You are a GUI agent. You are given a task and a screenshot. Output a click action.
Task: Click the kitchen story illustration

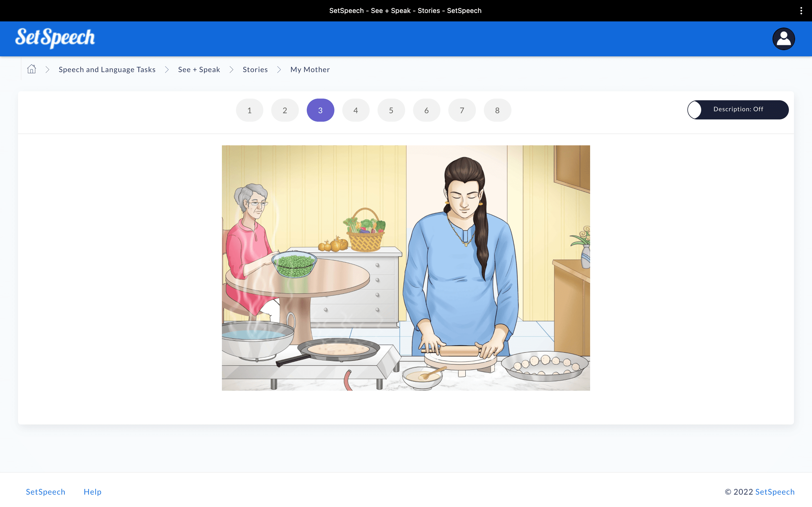pyautogui.click(x=406, y=268)
